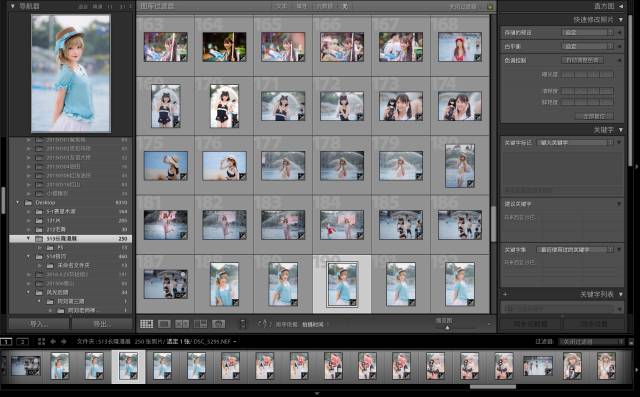Click Reset All button in Quick Develop
Viewport: 640px width, 397px height.
click(595, 116)
